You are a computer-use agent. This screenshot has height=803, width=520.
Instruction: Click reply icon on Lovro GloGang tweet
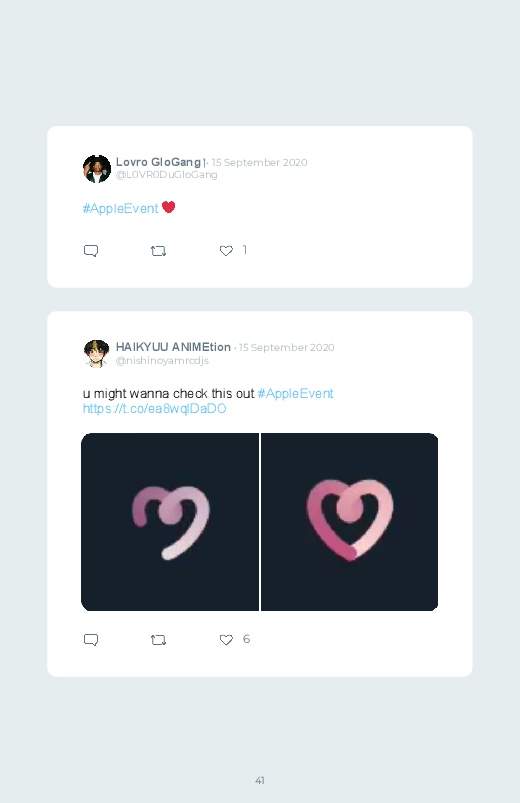[91, 251]
